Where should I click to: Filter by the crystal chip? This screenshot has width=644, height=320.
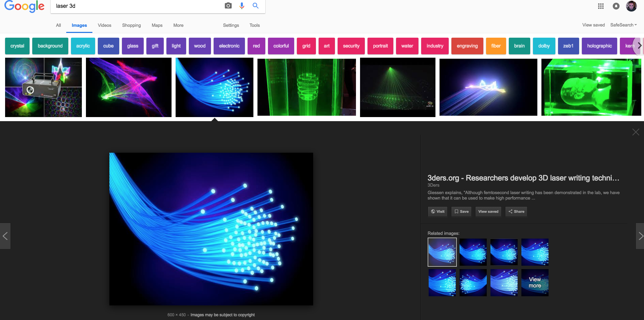coord(17,46)
